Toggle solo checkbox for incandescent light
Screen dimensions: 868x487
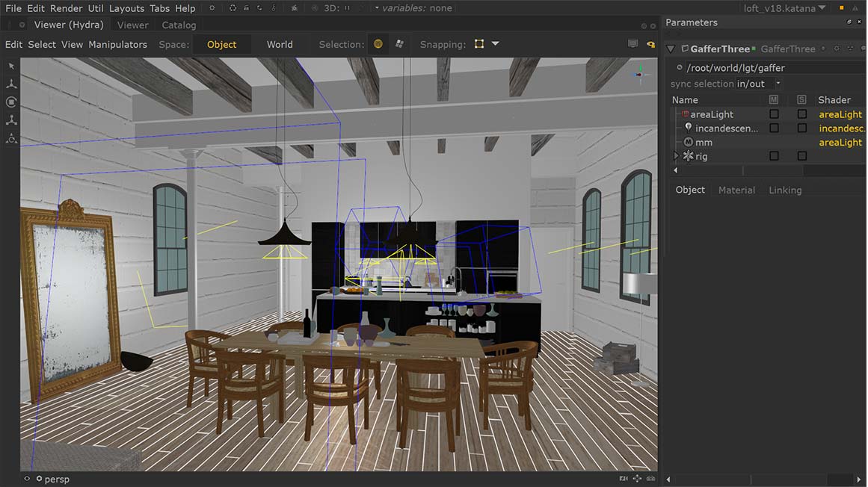[801, 128]
